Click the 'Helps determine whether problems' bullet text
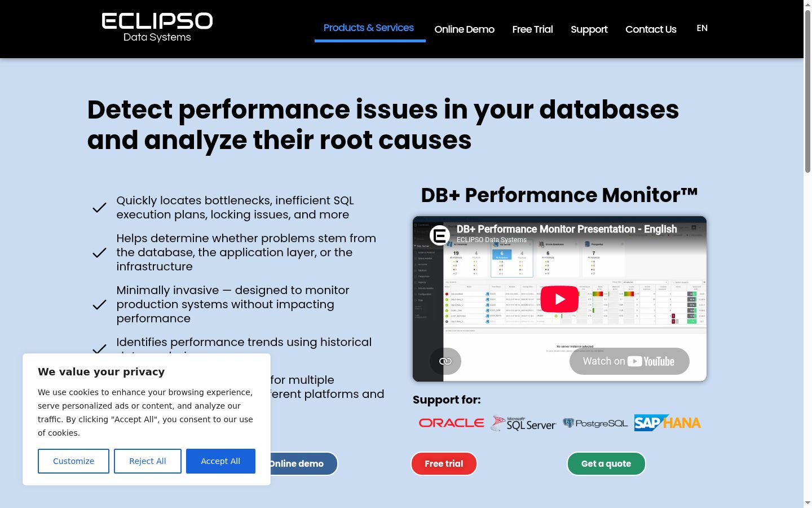This screenshot has height=508, width=812. coord(246,252)
